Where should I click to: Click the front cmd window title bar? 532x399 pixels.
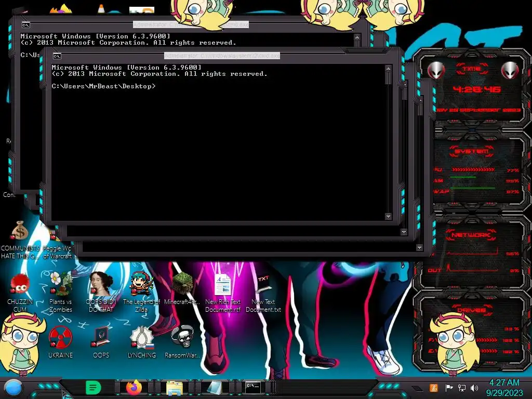(x=222, y=56)
